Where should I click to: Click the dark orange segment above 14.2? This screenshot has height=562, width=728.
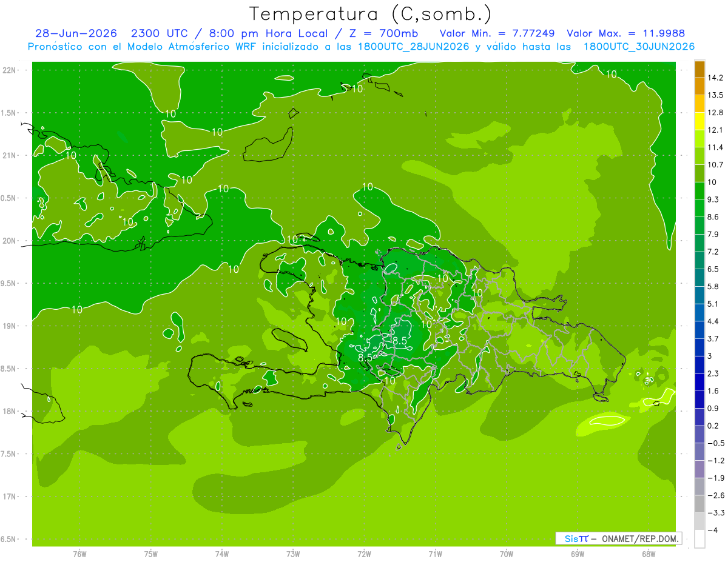(699, 69)
